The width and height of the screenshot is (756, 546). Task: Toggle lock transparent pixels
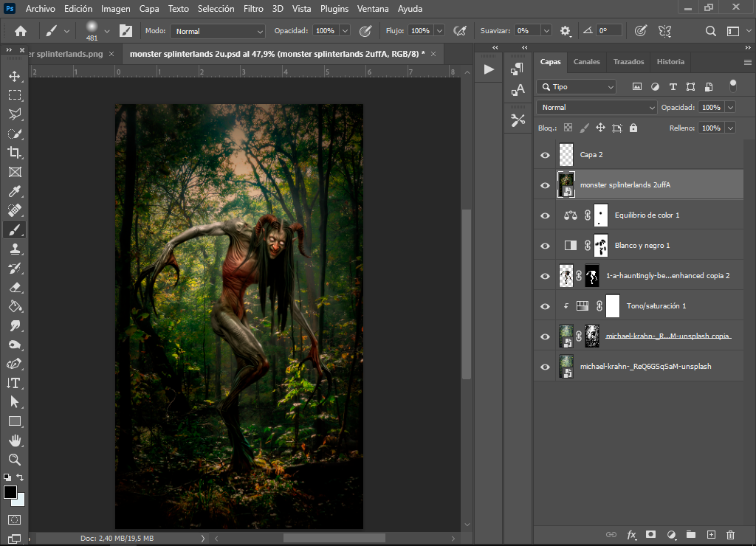(x=568, y=128)
